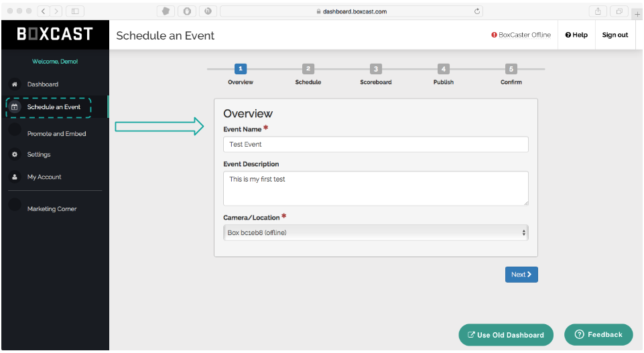Screen dimensions: 644x353
Task: Click the Sign out link
Action: click(x=615, y=35)
